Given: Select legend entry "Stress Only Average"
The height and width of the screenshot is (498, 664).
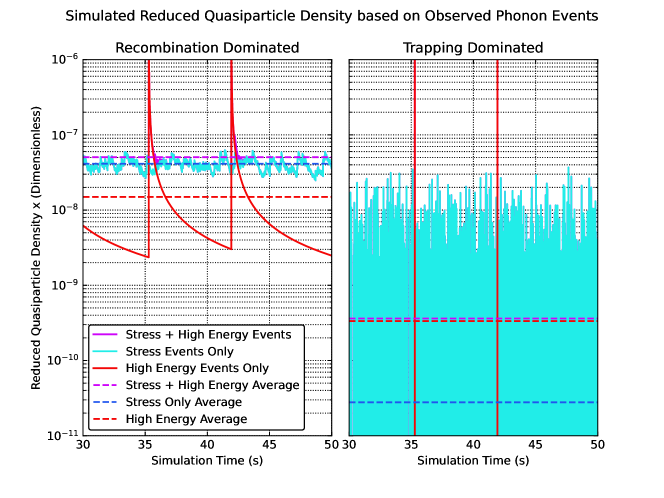Looking at the screenshot, I should point(184,402).
